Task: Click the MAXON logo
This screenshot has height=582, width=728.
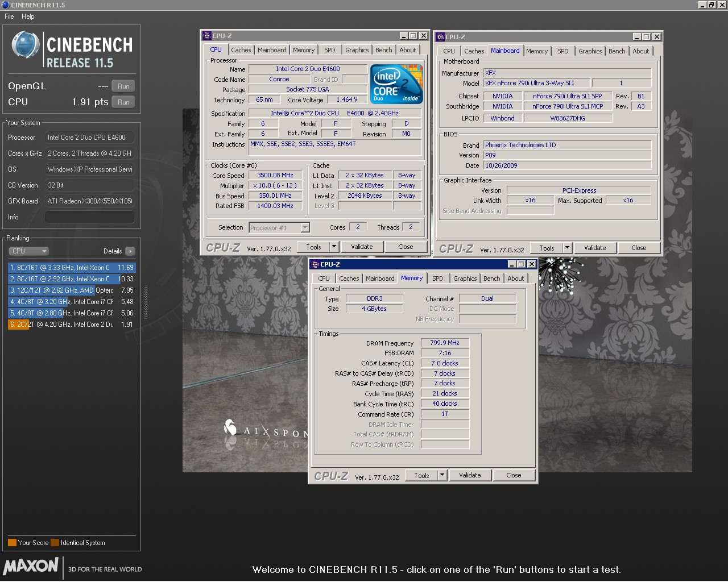Action: pos(31,566)
